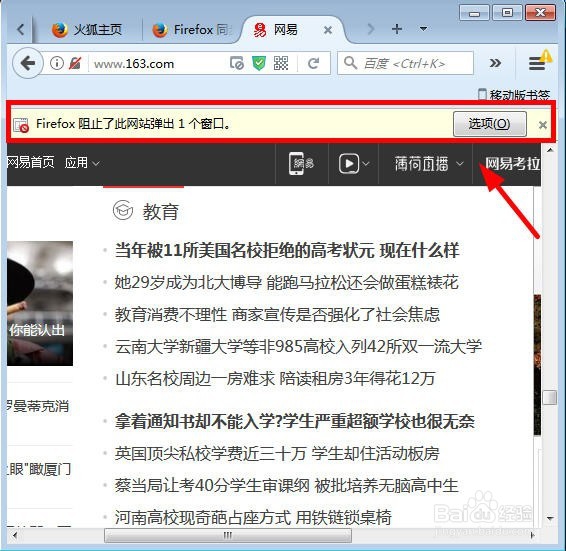
Task: Open the Firefox hamburger menu
Action: [x=537, y=64]
